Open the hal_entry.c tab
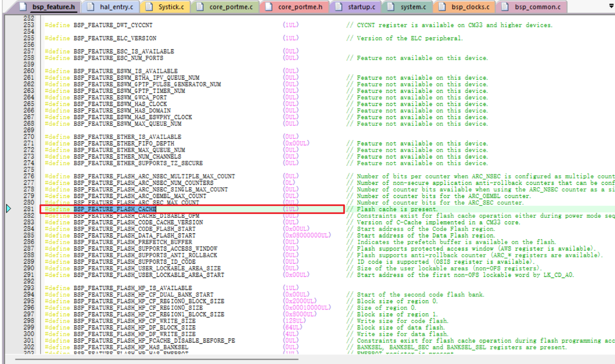615x364 pixels. [x=111, y=7]
